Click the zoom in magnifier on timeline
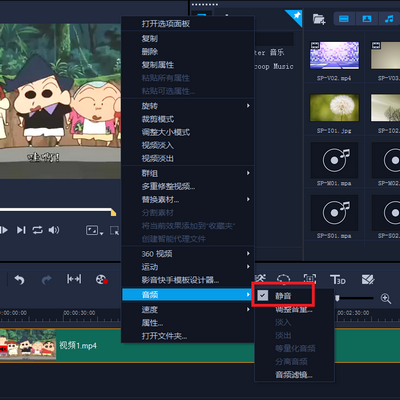Screen dimensions: 400x400 (386, 298)
